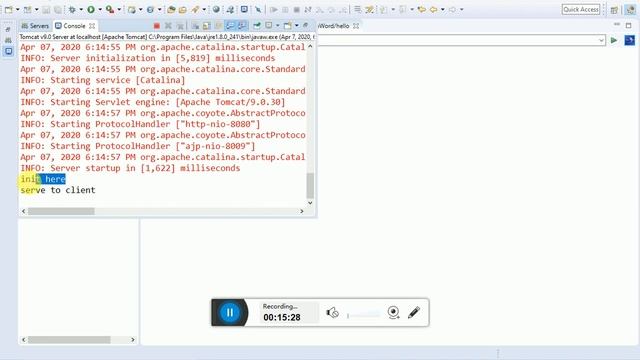640x360 pixels.
Task: Expand Display Selected Console dropdown
Action: (278, 26)
